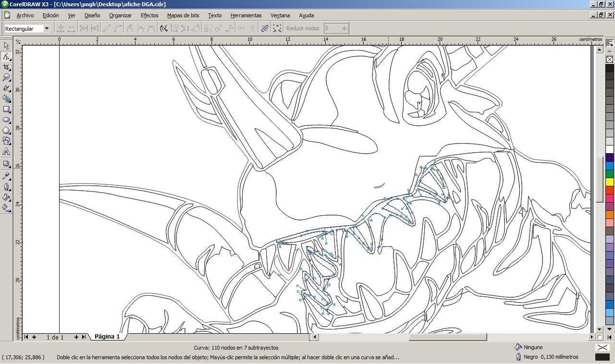Go to last page navigation arrow

84,337
